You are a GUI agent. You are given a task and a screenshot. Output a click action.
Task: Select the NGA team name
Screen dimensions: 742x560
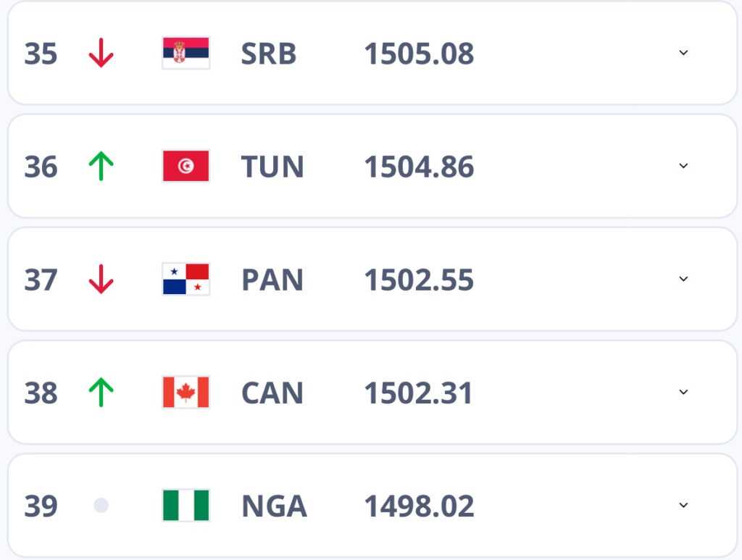point(274,506)
